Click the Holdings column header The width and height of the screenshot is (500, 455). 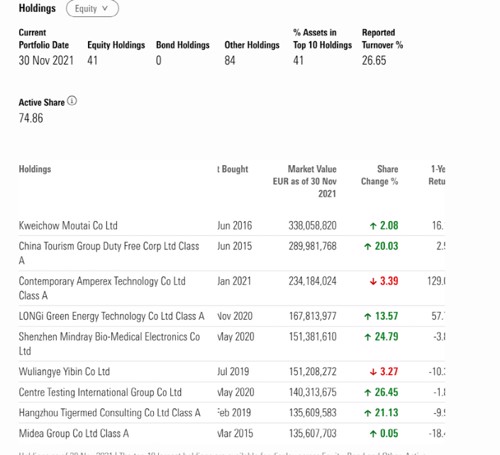point(35,169)
